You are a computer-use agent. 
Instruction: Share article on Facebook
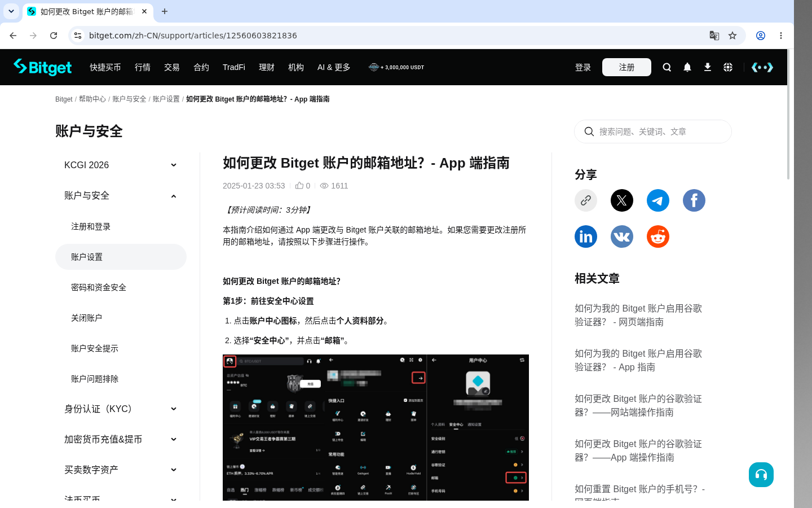(x=694, y=200)
